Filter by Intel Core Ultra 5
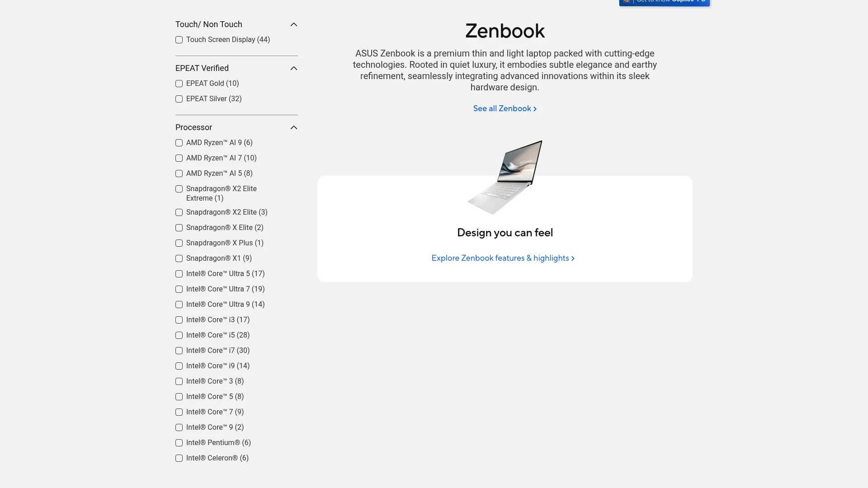The width and height of the screenshot is (868, 488). [x=179, y=274]
